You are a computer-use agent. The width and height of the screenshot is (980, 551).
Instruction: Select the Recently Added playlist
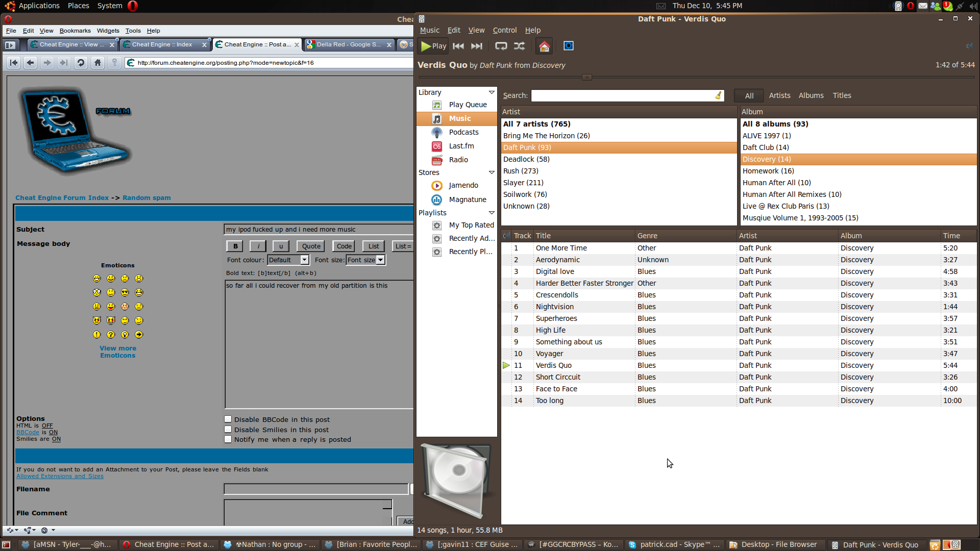[x=457, y=238]
